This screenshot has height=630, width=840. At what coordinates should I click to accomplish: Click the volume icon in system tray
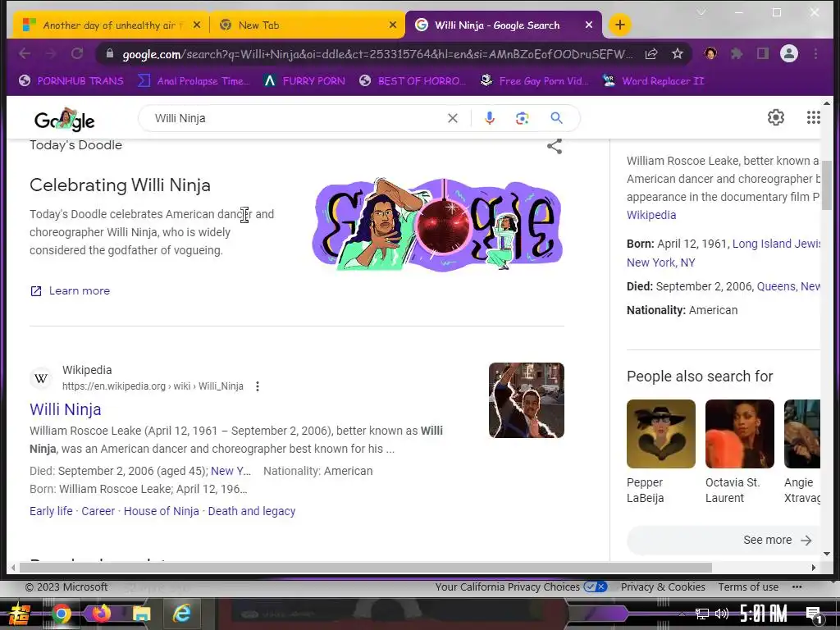click(722, 614)
